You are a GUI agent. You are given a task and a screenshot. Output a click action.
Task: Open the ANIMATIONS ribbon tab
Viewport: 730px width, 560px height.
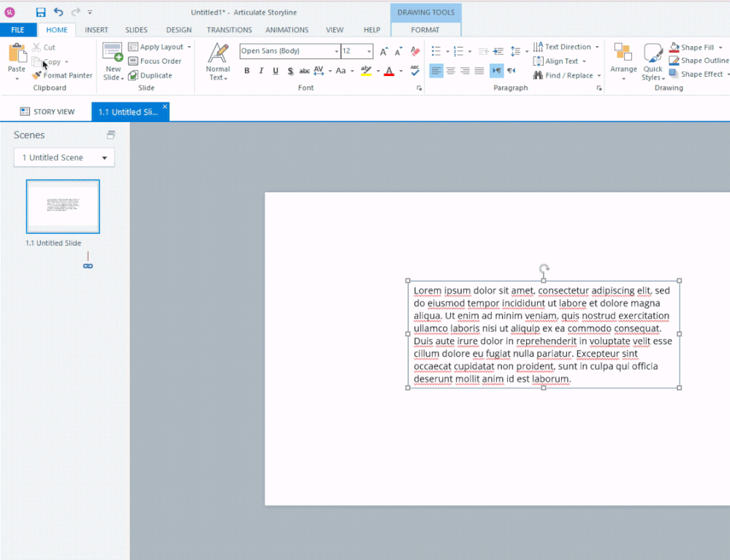click(288, 30)
